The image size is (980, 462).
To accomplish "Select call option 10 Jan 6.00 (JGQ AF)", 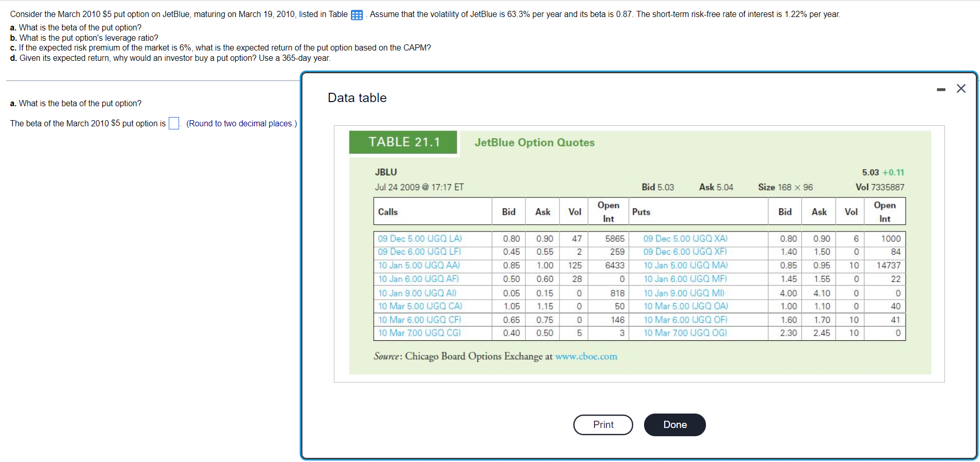I will coord(419,279).
